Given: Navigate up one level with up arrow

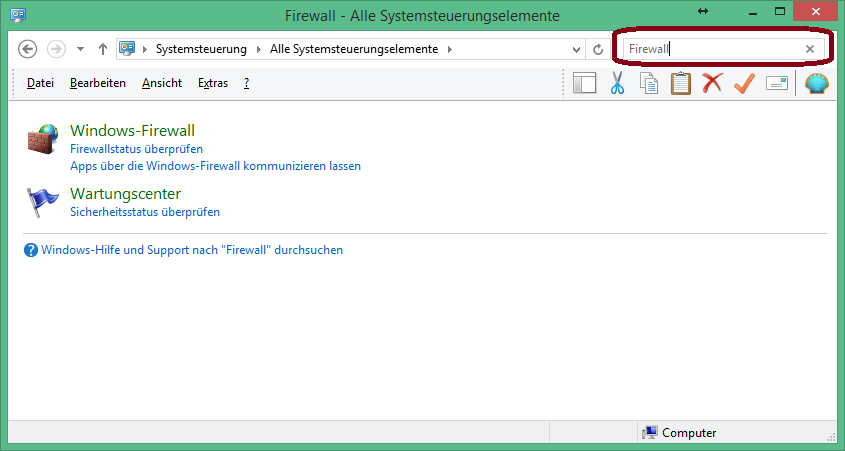Looking at the screenshot, I should pyautogui.click(x=103, y=49).
